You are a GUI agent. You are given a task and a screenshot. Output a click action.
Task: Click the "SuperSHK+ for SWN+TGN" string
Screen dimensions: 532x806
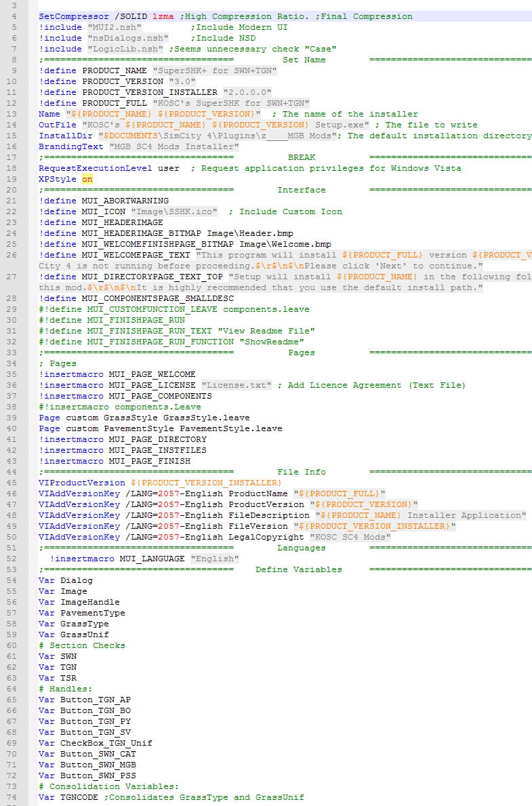(x=214, y=70)
